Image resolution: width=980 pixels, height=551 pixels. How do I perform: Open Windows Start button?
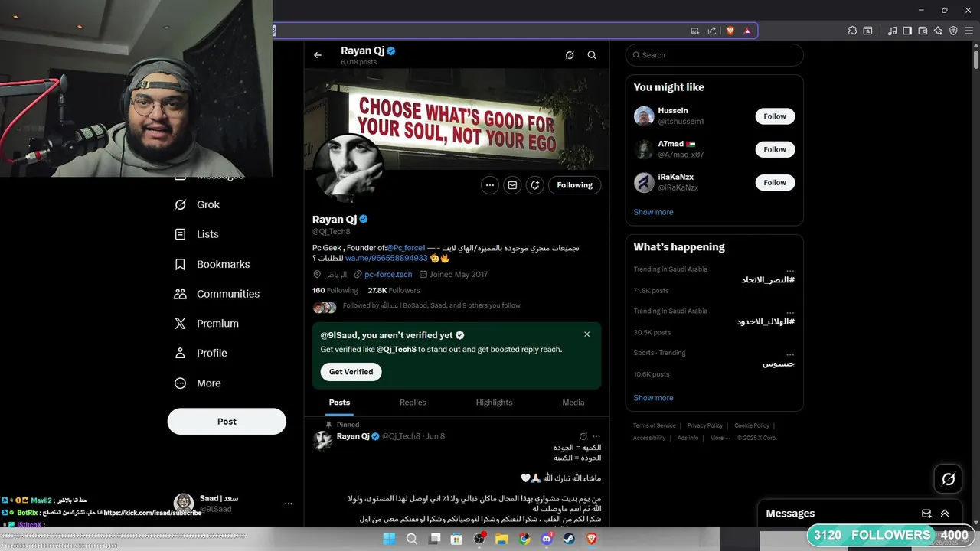[x=389, y=539]
